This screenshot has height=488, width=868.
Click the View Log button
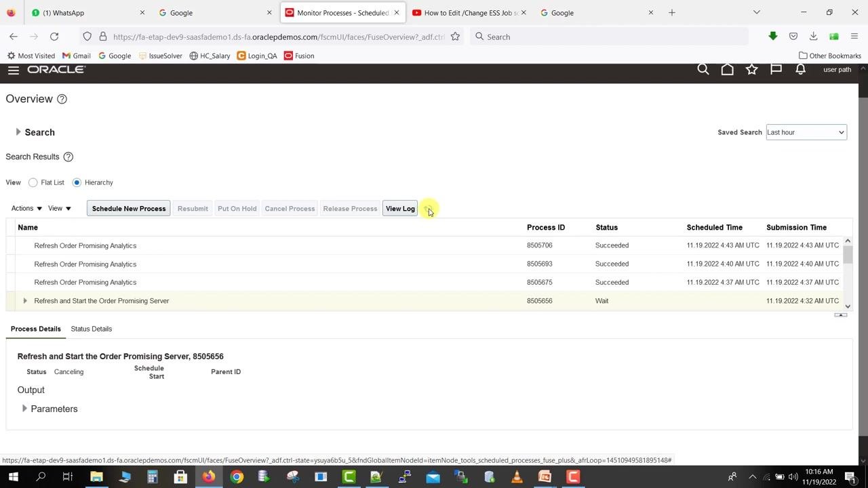[x=400, y=209]
